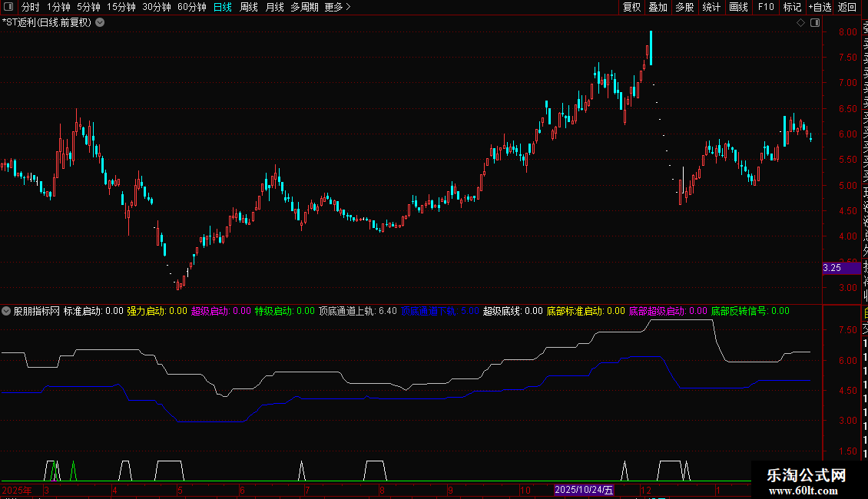868x499 pixels.
Task: Open the 多周期 multi-period view
Action: click(x=304, y=7)
